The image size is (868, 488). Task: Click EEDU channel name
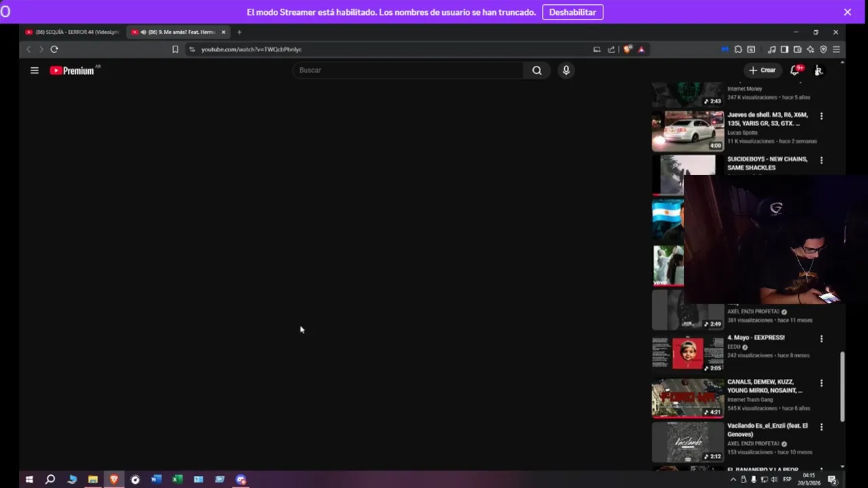pyautogui.click(x=734, y=347)
